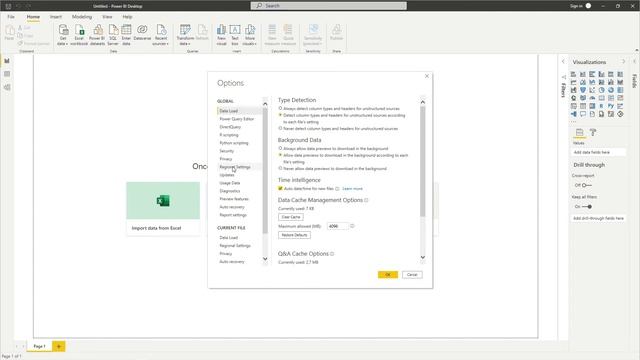Close the Options dialog with X
The width and height of the screenshot is (640, 360).
(427, 76)
